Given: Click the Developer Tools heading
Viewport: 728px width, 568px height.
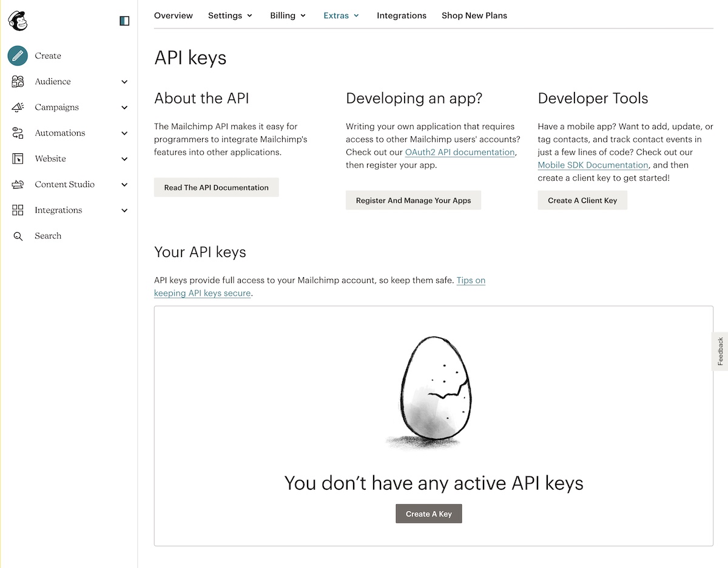Looking at the screenshot, I should coord(593,98).
